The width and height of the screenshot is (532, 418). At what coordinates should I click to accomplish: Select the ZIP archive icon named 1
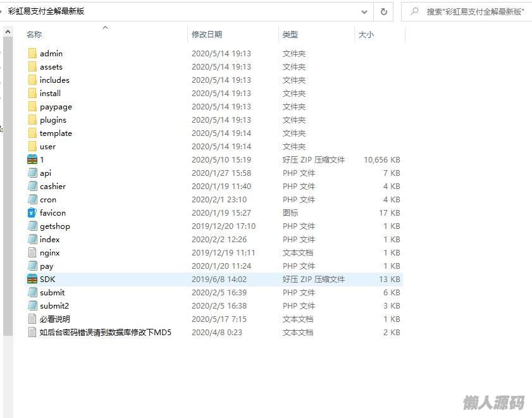[x=32, y=159]
